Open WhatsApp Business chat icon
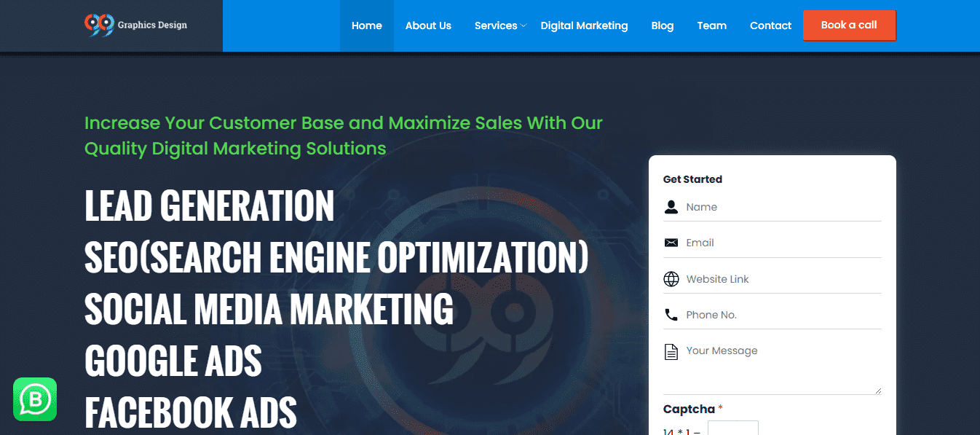The image size is (980, 435). pos(35,399)
